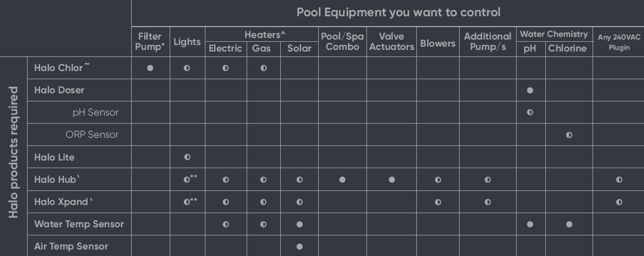Image resolution: width=644 pixels, height=256 pixels.
Task: Click the Air Temp Sensor Solar dot
Action: [x=299, y=247]
